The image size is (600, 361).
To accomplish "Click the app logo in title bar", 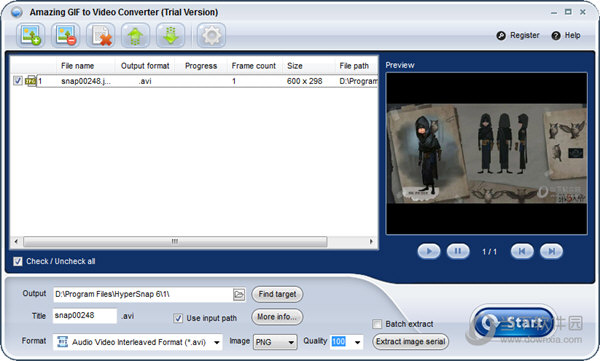I will 17,12.
